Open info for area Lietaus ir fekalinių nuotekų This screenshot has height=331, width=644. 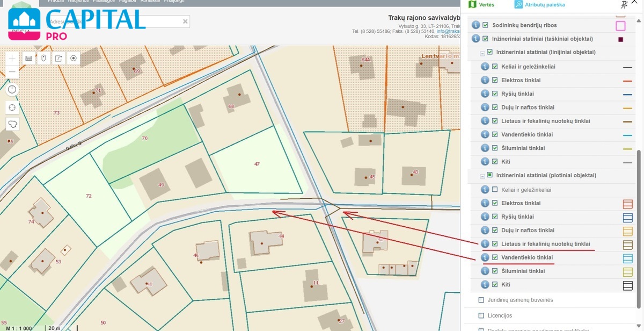click(x=485, y=244)
